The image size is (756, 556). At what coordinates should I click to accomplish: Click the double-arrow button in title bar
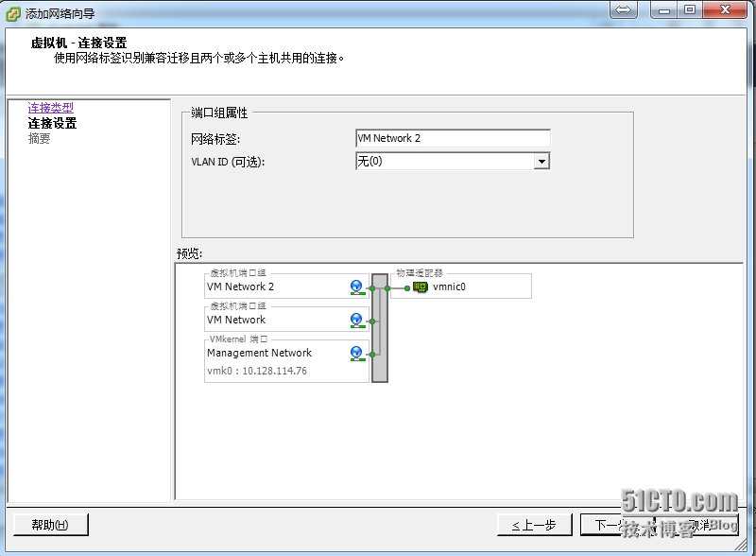(x=624, y=9)
